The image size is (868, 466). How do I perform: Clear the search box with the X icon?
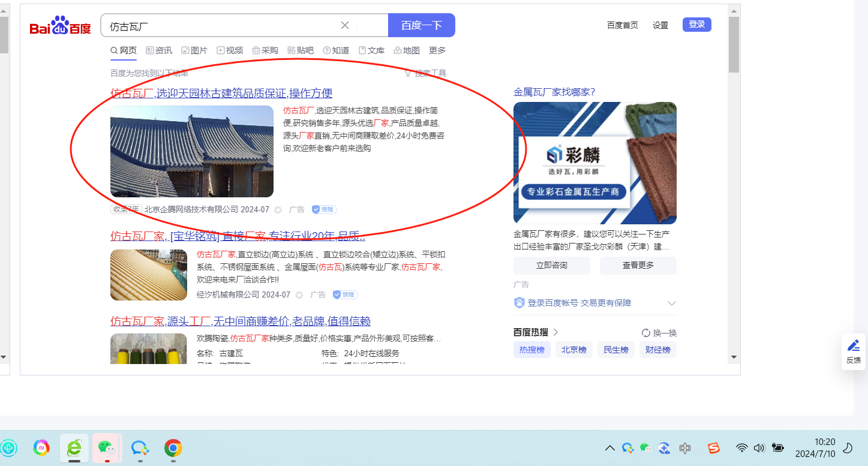pos(345,25)
